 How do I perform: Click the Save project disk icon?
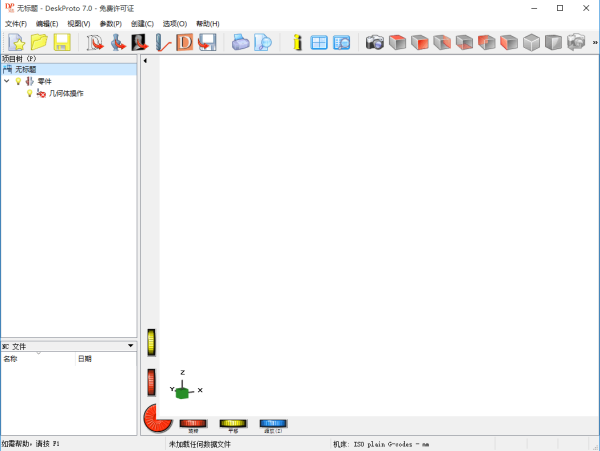pos(61,42)
